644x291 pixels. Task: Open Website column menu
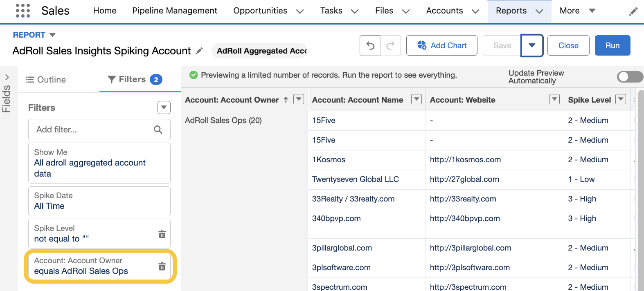point(554,99)
